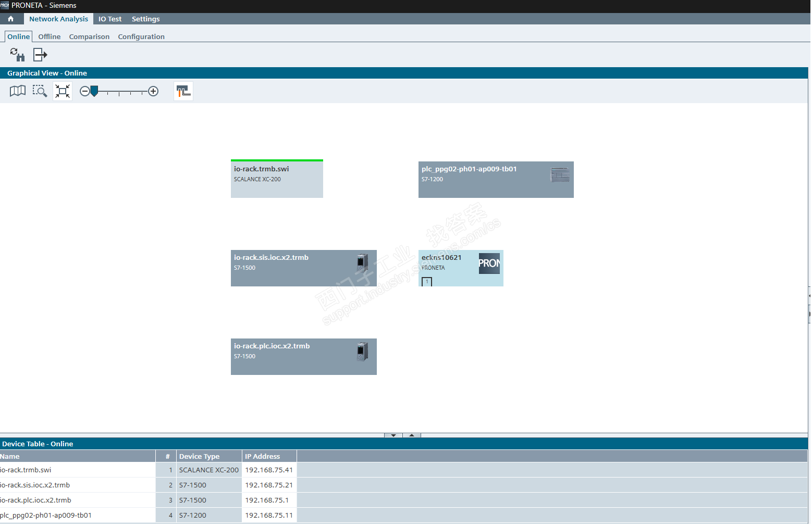
Task: Click the S7-1500 icon on io-rack.sis.ioc.x2.trmb
Action: coord(362,262)
